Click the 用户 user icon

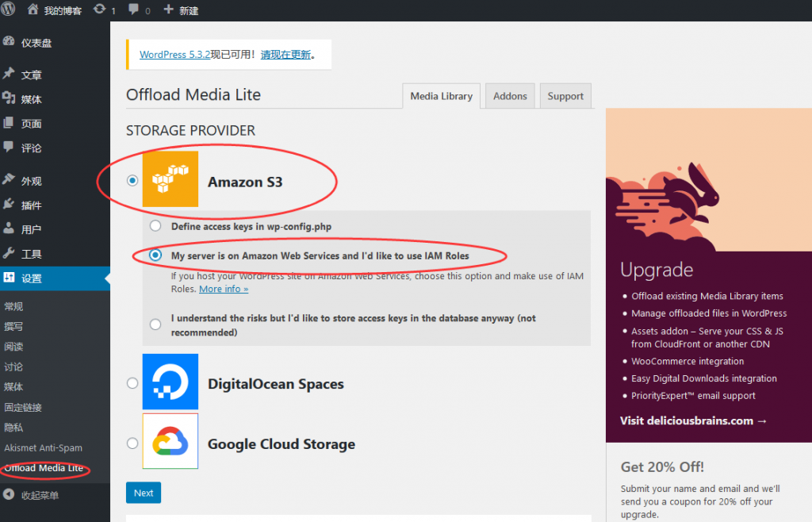click(x=8, y=228)
